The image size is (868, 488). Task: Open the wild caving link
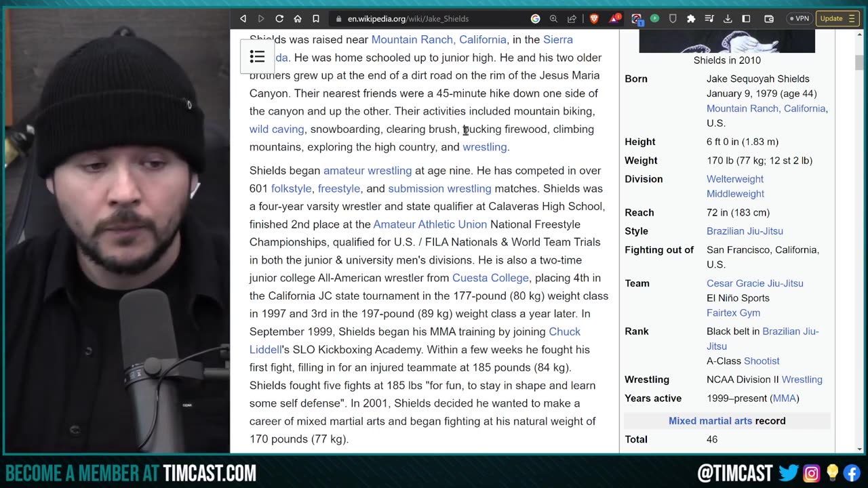pos(277,129)
